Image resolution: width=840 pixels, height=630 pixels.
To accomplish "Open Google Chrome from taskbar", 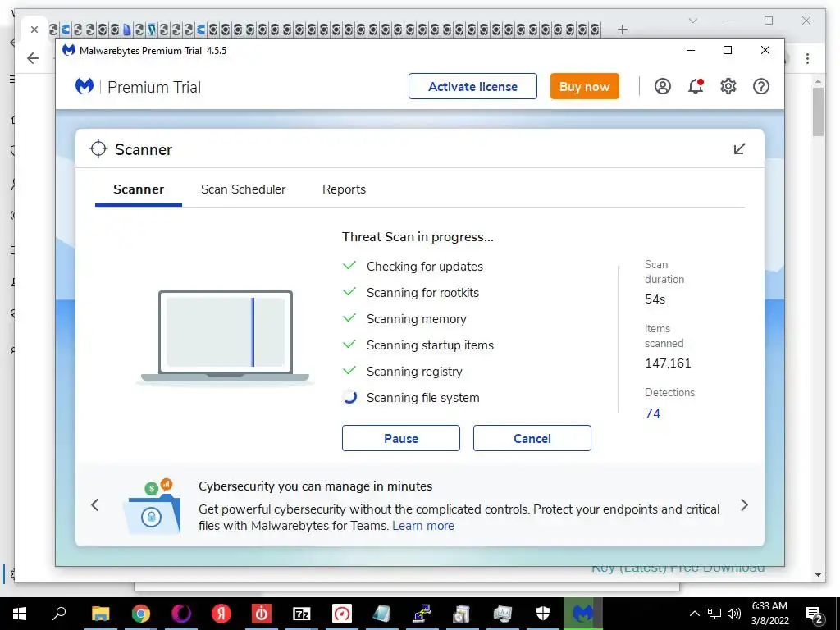I will pyautogui.click(x=141, y=614).
